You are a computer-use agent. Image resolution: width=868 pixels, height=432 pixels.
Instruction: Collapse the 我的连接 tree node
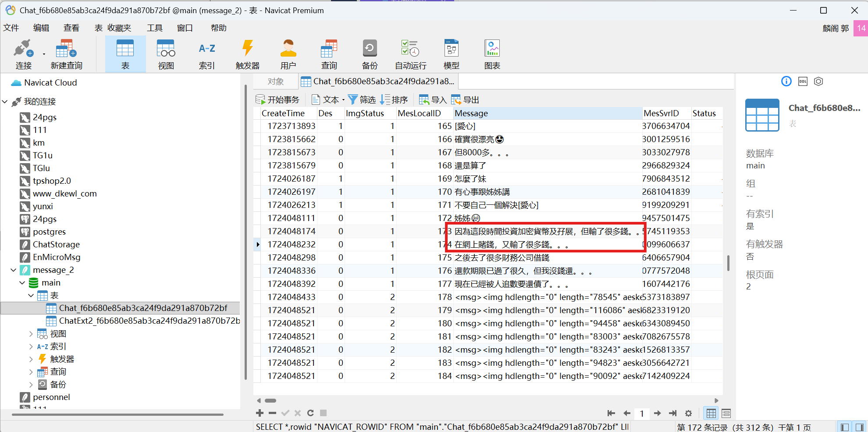click(x=5, y=102)
